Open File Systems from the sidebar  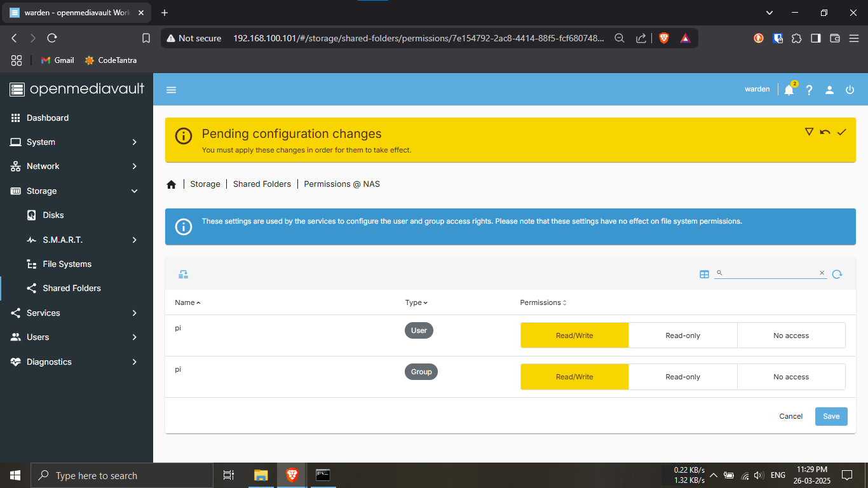tap(67, 264)
